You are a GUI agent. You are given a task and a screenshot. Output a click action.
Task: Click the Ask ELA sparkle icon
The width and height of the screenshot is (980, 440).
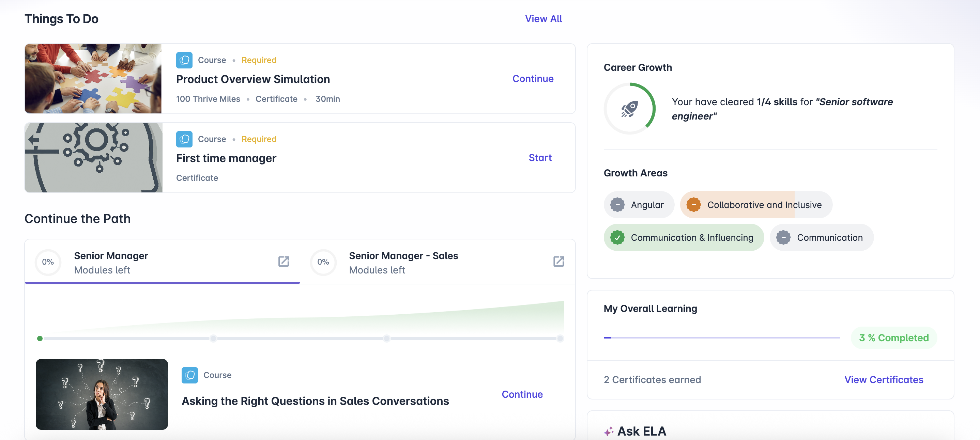click(x=609, y=431)
